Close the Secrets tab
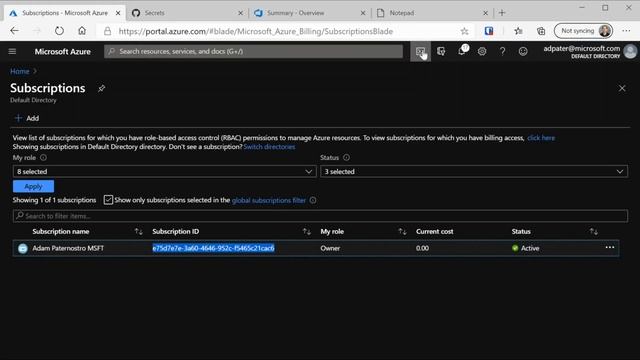 click(240, 13)
